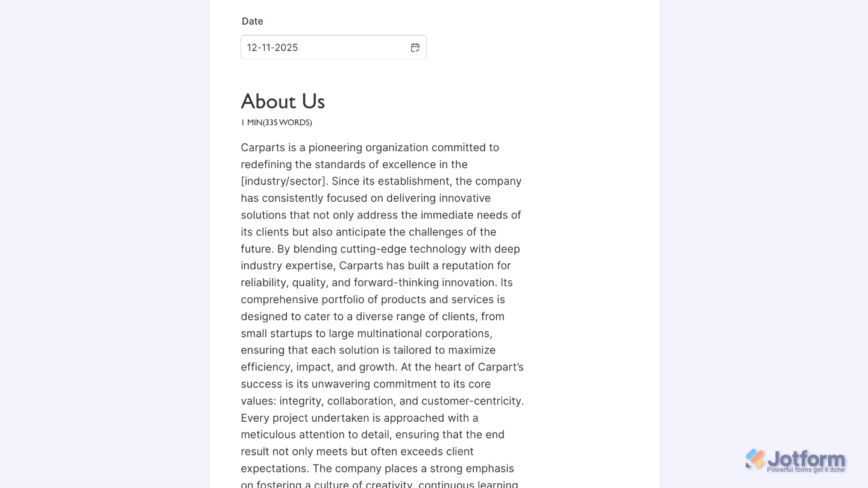Click the Powerful forms get it done tagline
The width and height of the screenshot is (868, 488).
pos(805,469)
